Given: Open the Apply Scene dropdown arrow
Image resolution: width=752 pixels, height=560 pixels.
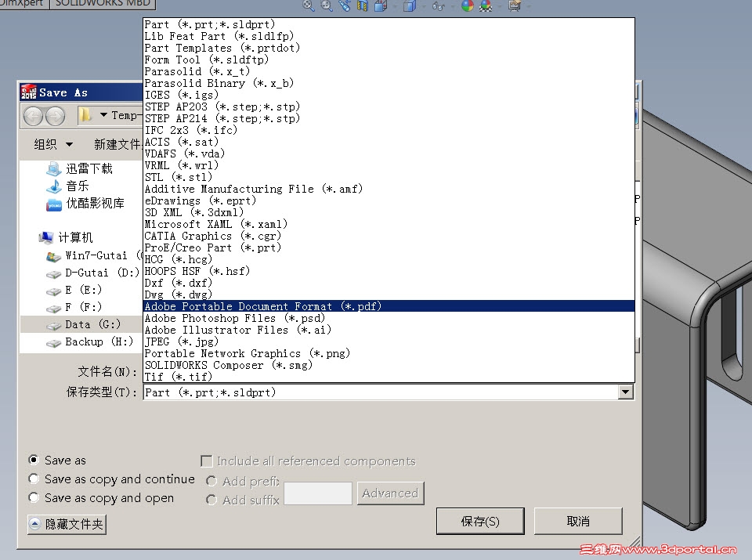Looking at the screenshot, I should (x=498, y=5).
